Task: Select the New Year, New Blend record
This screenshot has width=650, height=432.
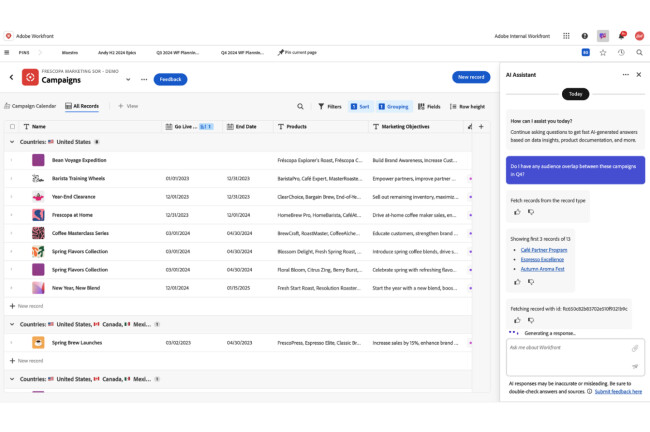Action: coord(76,288)
